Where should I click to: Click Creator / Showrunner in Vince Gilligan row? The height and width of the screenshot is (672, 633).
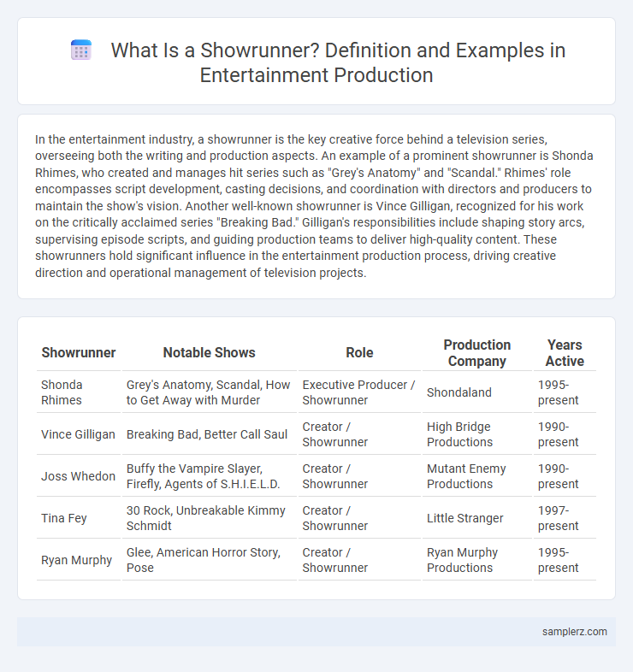(x=359, y=434)
